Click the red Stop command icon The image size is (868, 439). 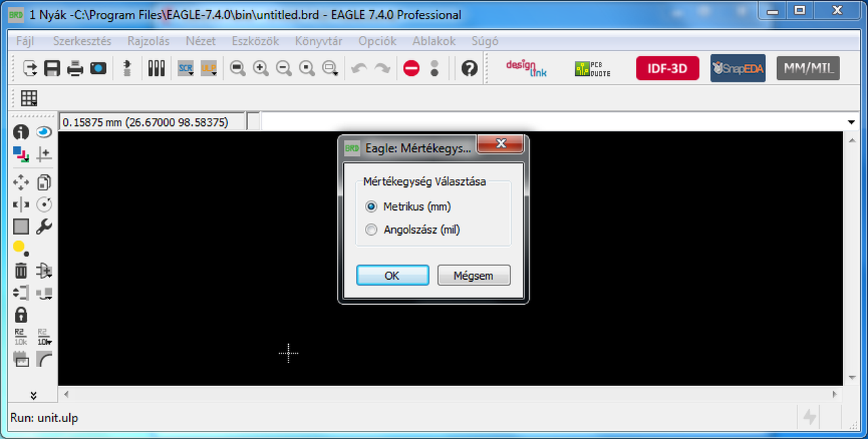click(x=411, y=68)
